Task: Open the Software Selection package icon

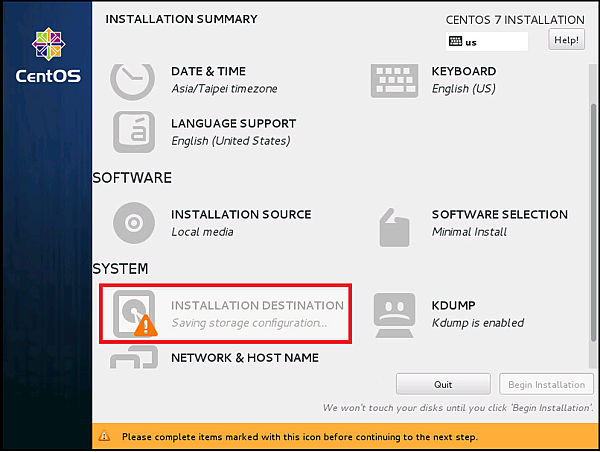Action: pos(395,227)
